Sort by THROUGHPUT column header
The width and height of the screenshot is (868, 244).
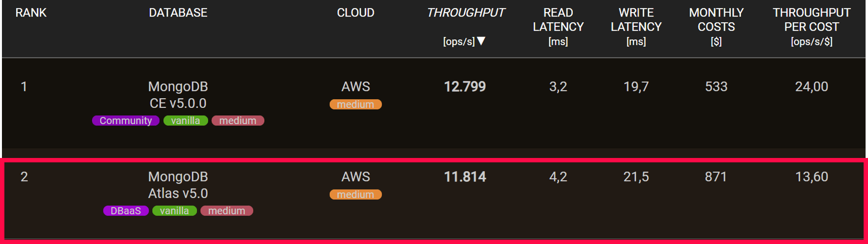[465, 13]
